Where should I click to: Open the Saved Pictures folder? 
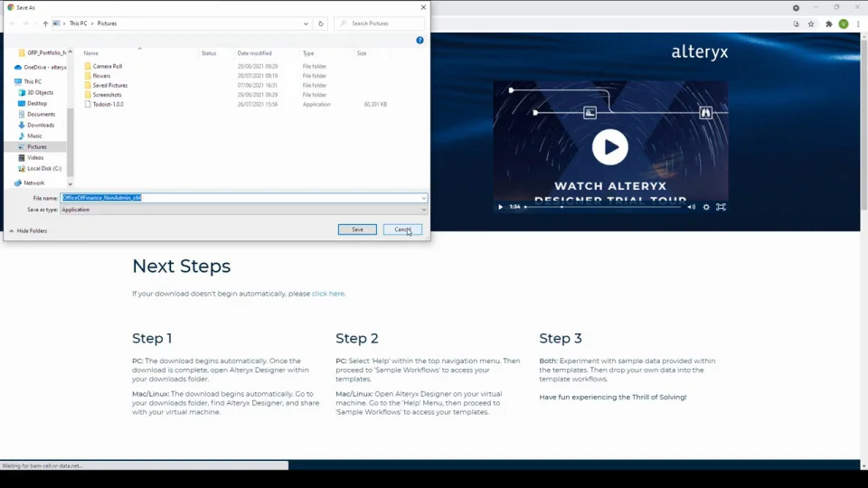click(109, 85)
